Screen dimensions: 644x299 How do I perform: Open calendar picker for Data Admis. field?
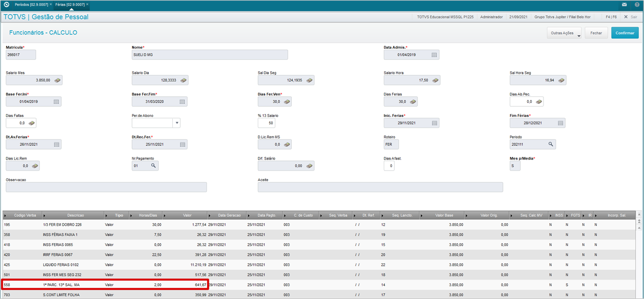click(x=434, y=55)
